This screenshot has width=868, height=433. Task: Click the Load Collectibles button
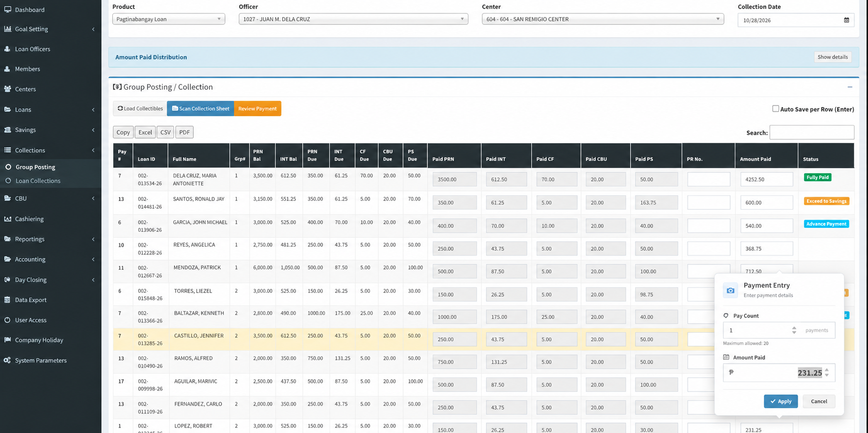[x=140, y=108]
